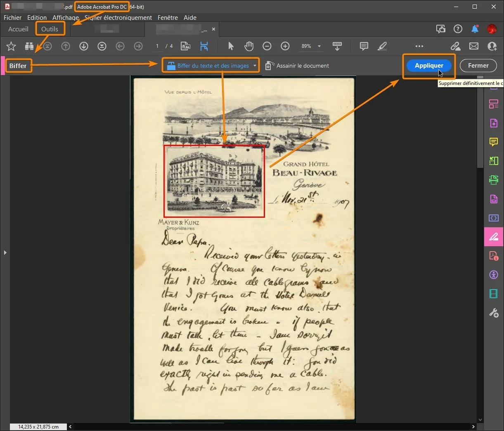Add a comment with note icon

pos(364,46)
